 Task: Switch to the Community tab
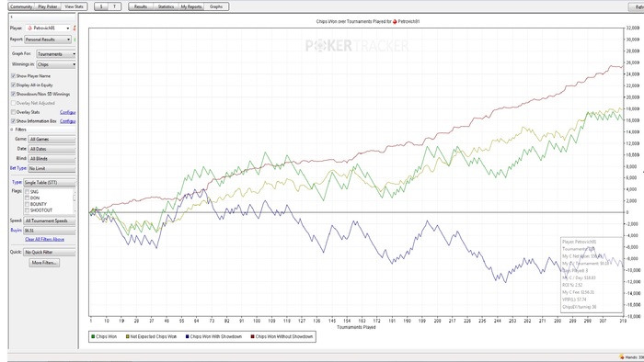[x=21, y=6]
